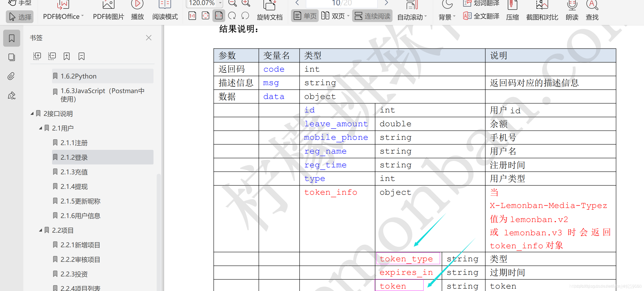The height and width of the screenshot is (291, 644).
Task: Open bookmark 2.1.1注册
Action: click(103, 143)
